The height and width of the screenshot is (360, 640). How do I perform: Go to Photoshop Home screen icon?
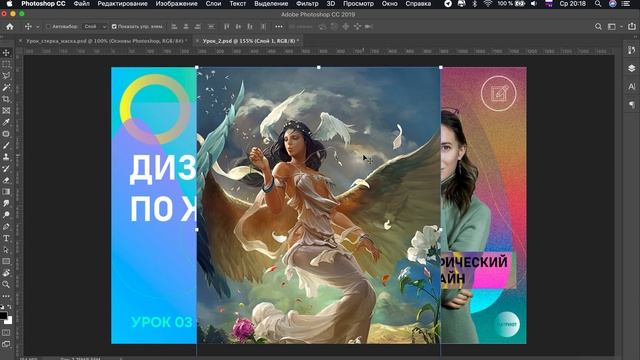[x=10, y=27]
